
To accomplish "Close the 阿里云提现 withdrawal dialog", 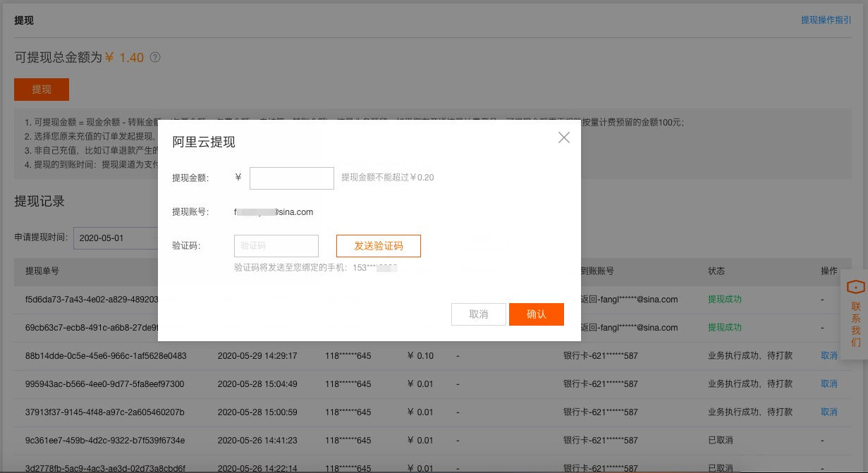I will 563,138.
